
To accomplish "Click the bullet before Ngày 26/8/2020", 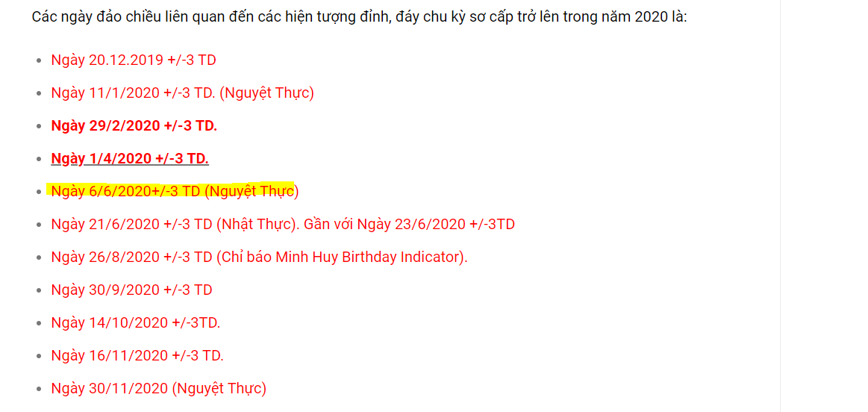I will (x=38, y=258).
